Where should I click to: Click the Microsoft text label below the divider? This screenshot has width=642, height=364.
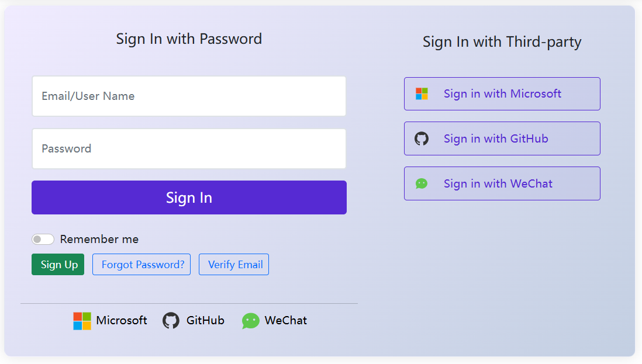pyautogui.click(x=122, y=321)
